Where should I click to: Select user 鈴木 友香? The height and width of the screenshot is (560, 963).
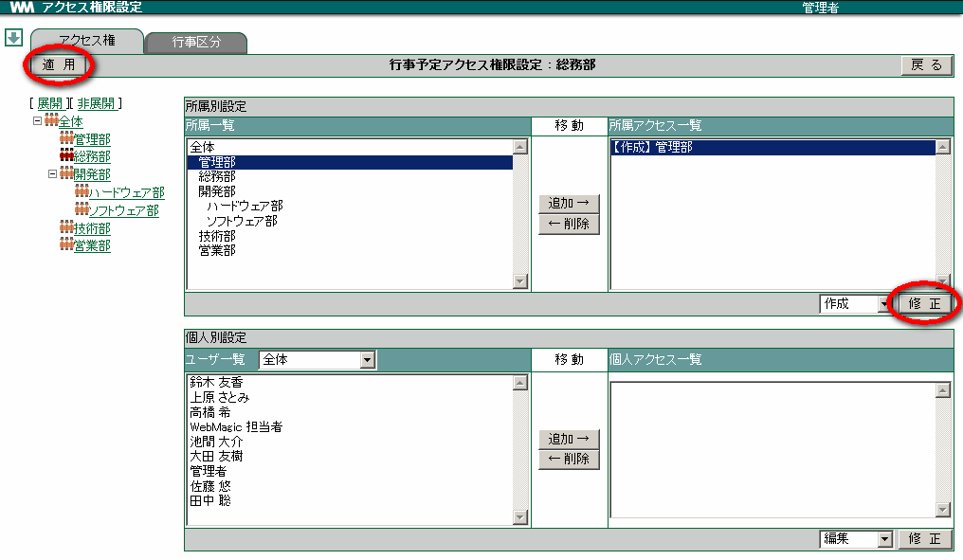tap(350, 383)
